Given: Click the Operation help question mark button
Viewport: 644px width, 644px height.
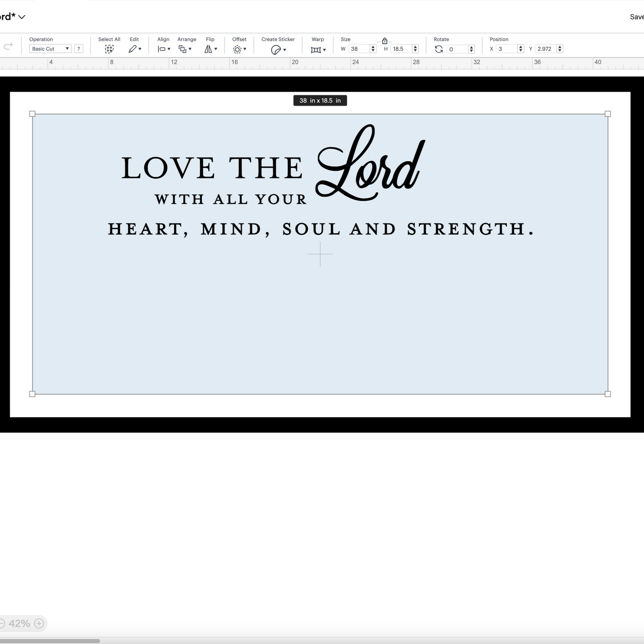Looking at the screenshot, I should pyautogui.click(x=79, y=49).
